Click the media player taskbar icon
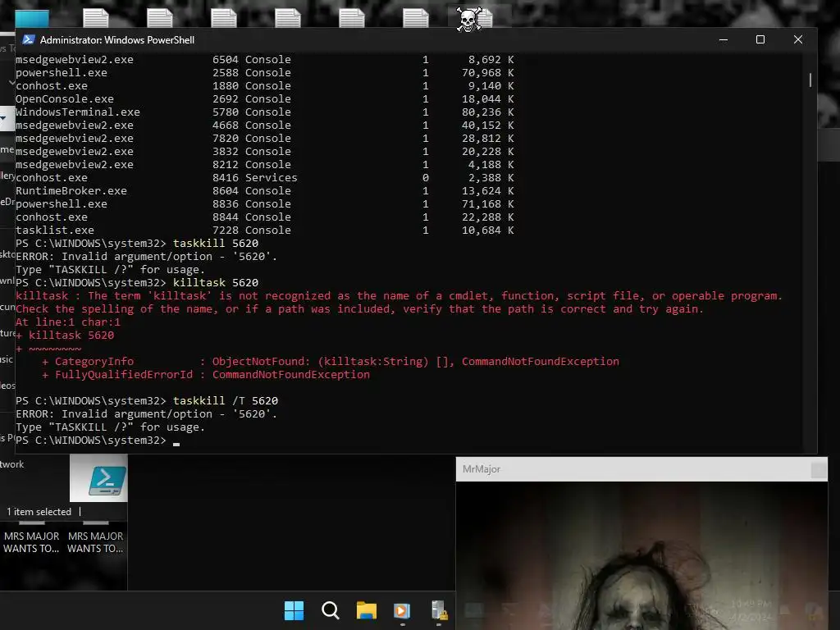The width and height of the screenshot is (840, 630). pyautogui.click(x=402, y=610)
